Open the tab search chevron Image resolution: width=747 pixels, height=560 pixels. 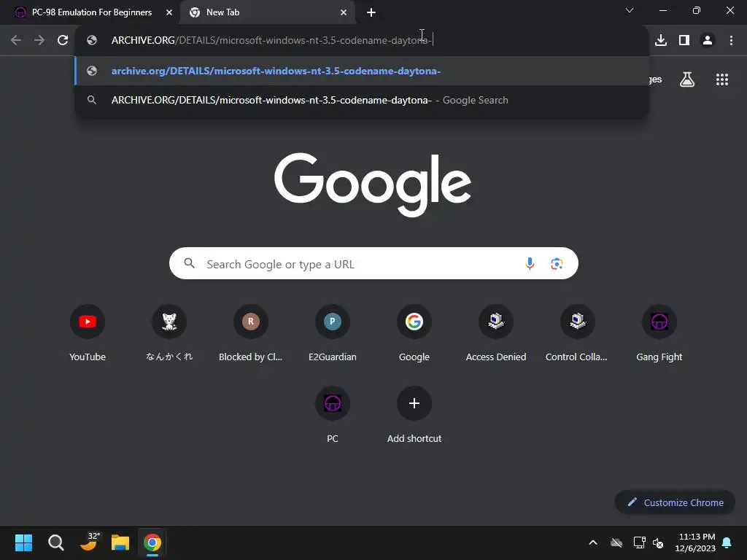[x=630, y=10]
